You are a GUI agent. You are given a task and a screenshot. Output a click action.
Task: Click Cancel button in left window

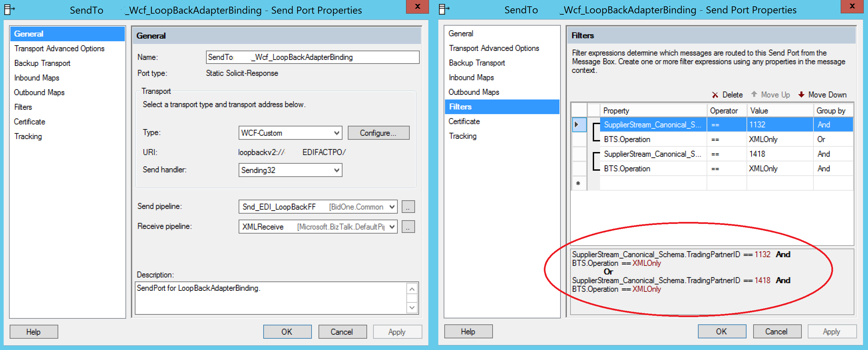pos(342,332)
